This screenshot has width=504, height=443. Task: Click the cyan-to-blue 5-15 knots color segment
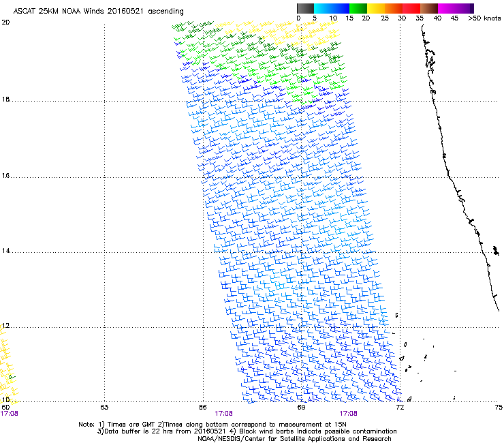[332, 8]
